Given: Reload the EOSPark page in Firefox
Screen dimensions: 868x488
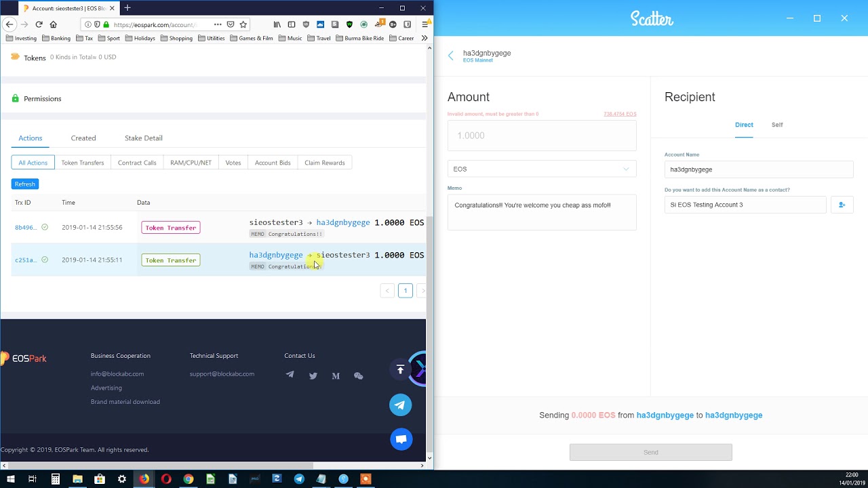Looking at the screenshot, I should click(39, 24).
